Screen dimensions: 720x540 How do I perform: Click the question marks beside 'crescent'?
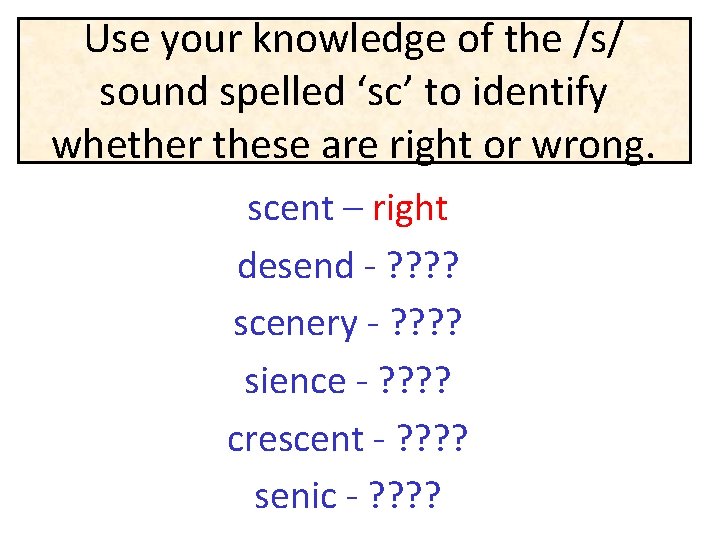pos(432,438)
